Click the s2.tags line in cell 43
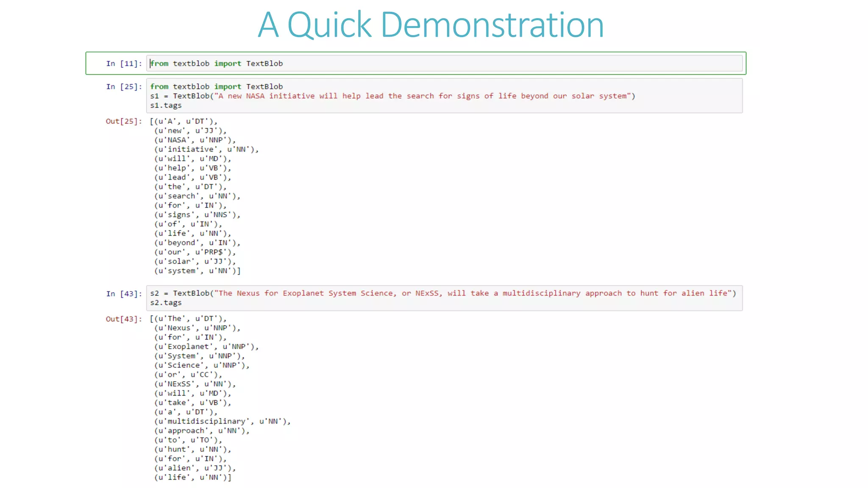 point(166,303)
